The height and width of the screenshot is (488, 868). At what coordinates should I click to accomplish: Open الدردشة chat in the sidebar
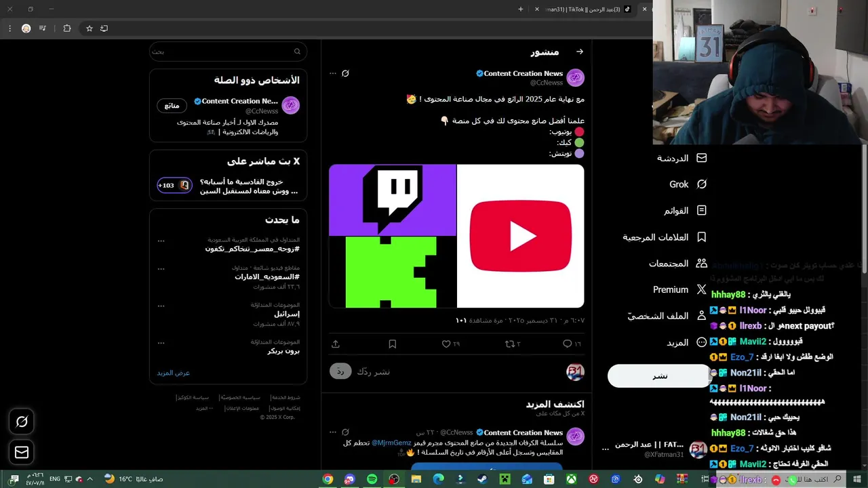681,158
